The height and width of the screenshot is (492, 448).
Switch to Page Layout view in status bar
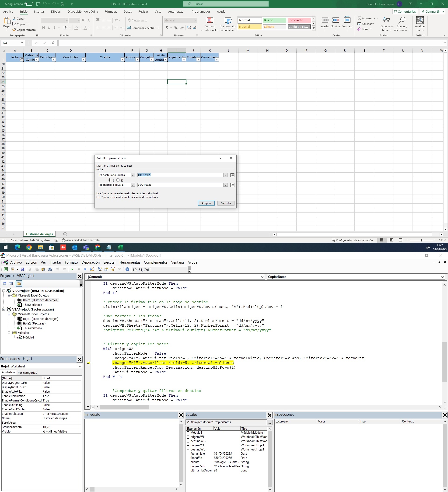(x=391, y=240)
